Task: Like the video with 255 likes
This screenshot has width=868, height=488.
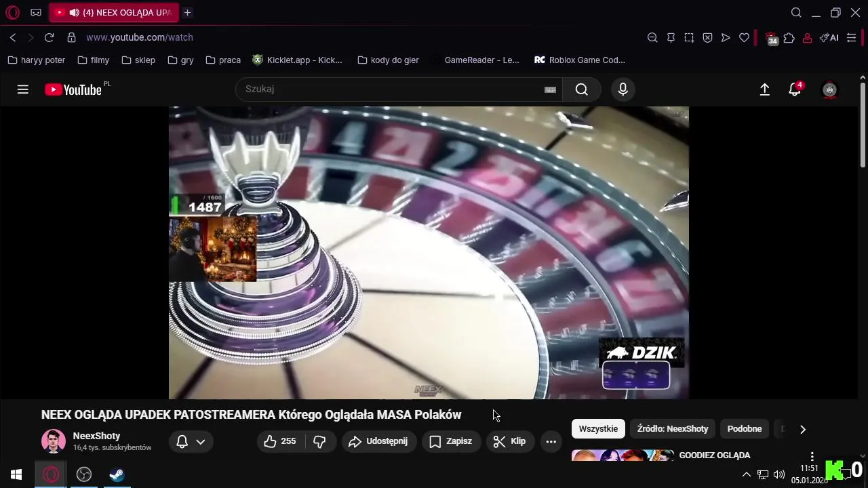Action: coord(281,441)
